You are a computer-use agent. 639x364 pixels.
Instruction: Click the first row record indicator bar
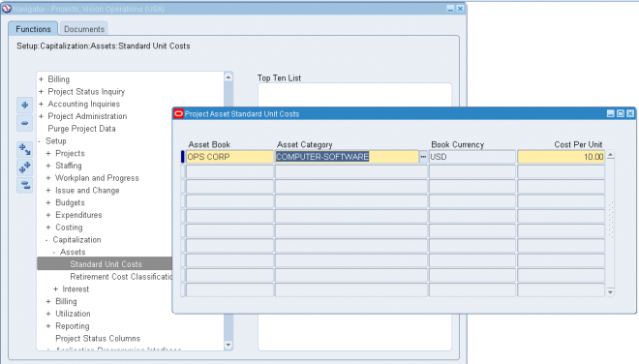pos(183,157)
